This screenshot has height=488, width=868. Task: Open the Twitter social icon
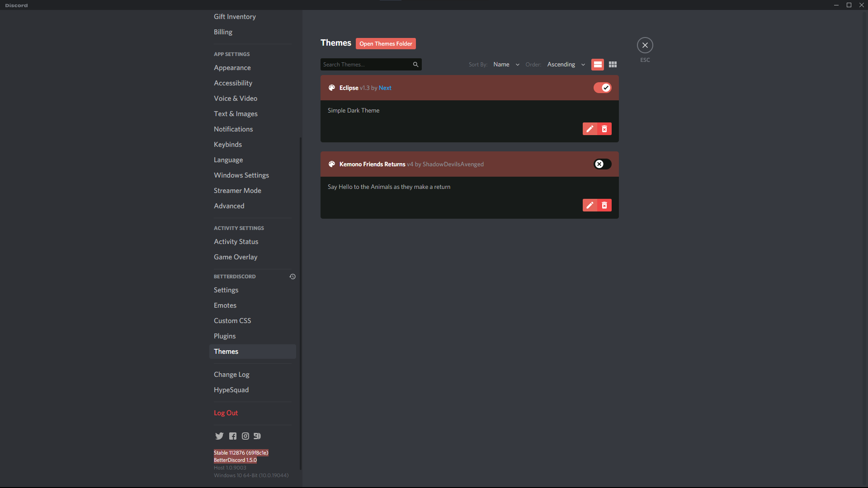219,436
